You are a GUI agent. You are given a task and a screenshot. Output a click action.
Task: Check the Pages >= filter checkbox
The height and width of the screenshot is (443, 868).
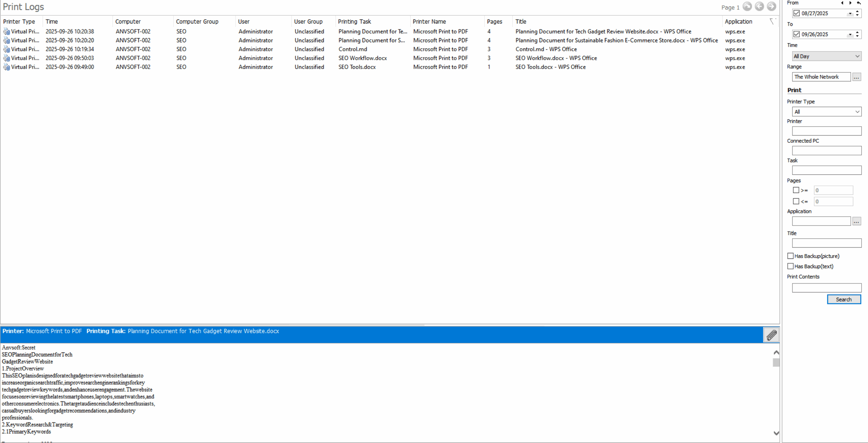(x=796, y=190)
